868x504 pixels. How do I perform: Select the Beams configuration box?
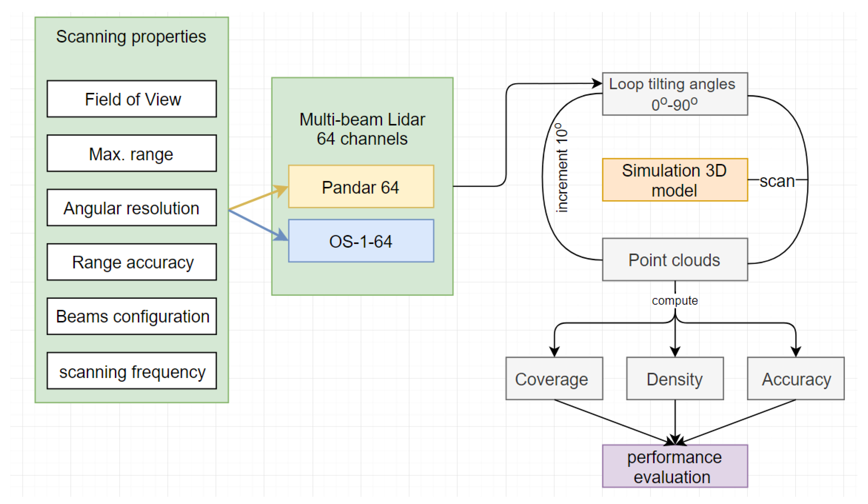tap(131, 316)
